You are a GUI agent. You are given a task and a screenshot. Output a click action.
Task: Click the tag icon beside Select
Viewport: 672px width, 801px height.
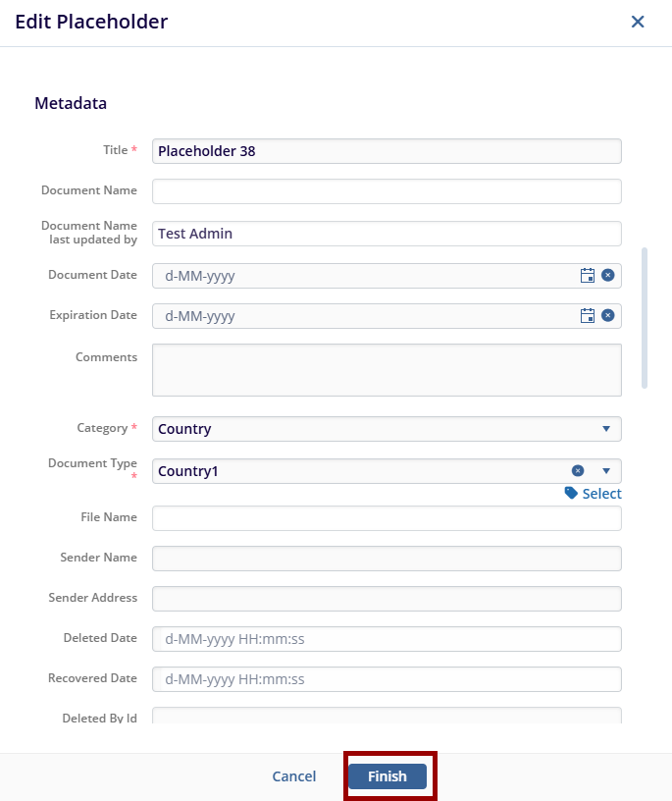click(x=571, y=494)
